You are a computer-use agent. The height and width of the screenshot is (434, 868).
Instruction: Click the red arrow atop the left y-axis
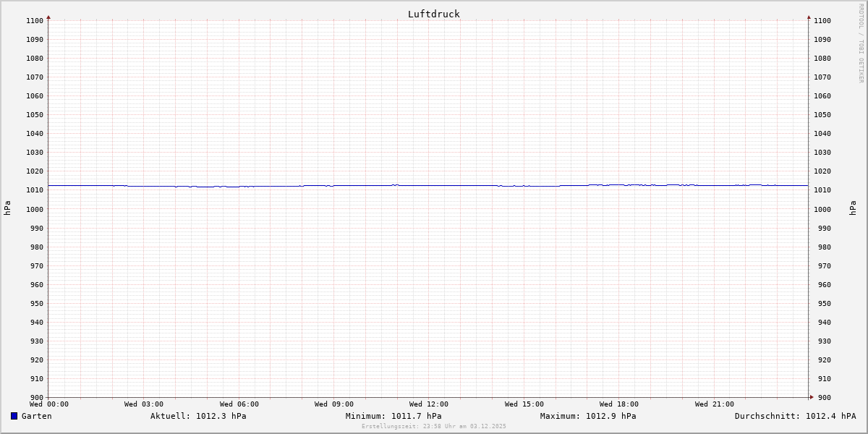point(48,17)
